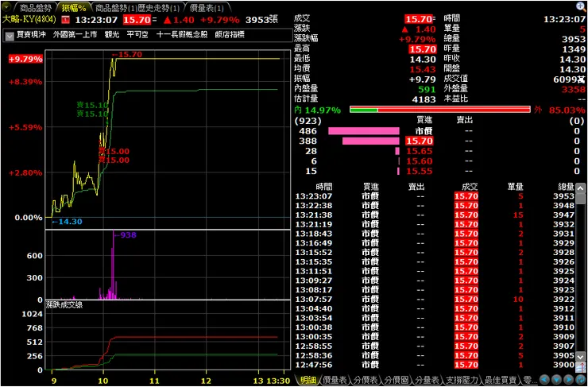
Task: Click the 漲跌成交線 chart label
Action: [64, 305]
